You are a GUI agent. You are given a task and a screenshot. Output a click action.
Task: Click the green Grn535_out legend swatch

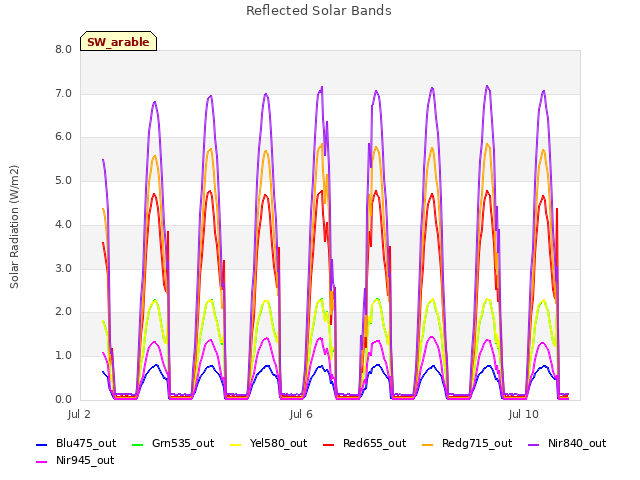coord(138,444)
